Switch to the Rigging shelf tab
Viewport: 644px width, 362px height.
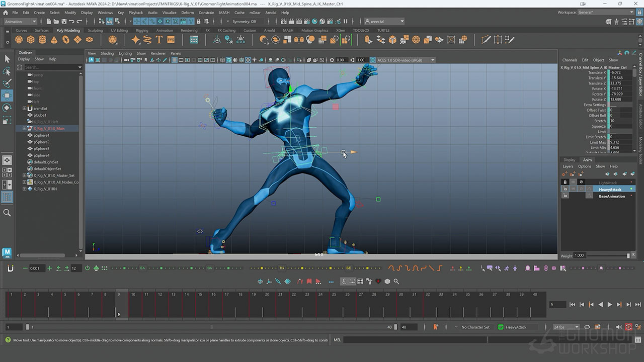[142, 30]
